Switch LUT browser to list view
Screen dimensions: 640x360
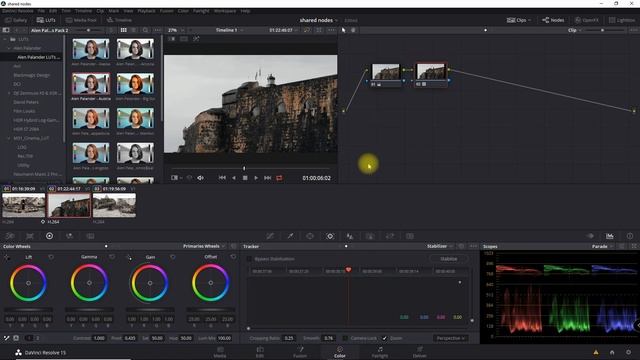tap(134, 30)
